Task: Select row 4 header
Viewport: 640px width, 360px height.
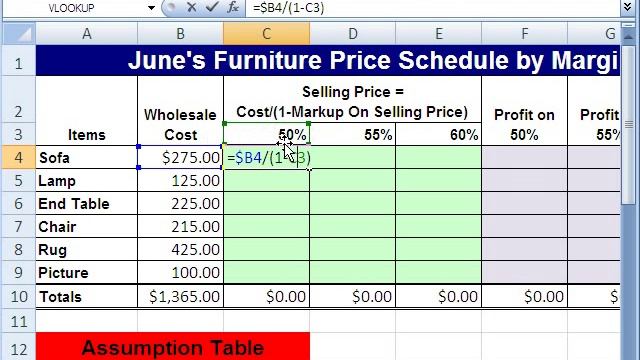Action: [19, 158]
